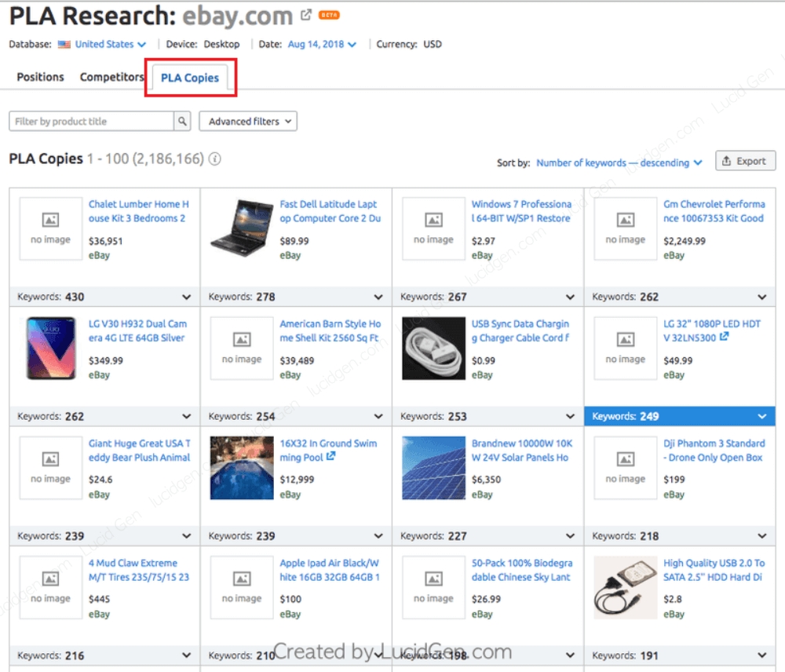Expand Keywords 430 row for Chalet Lumber Home

(x=186, y=297)
